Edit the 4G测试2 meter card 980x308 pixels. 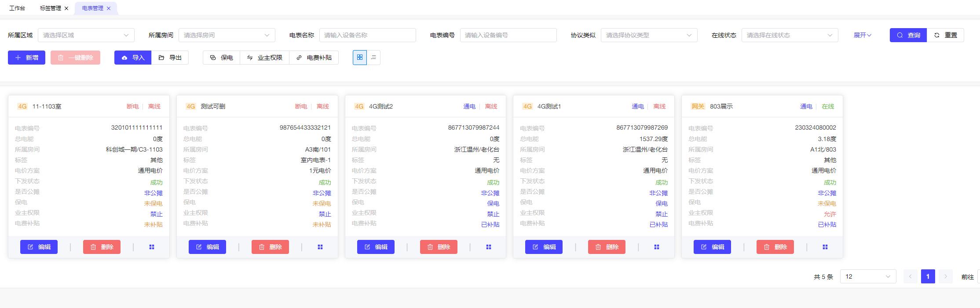coord(376,247)
